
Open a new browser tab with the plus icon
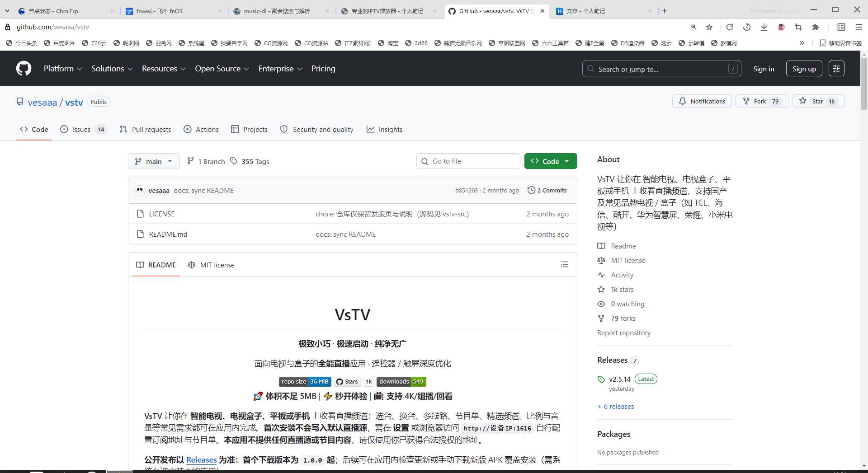665,11
